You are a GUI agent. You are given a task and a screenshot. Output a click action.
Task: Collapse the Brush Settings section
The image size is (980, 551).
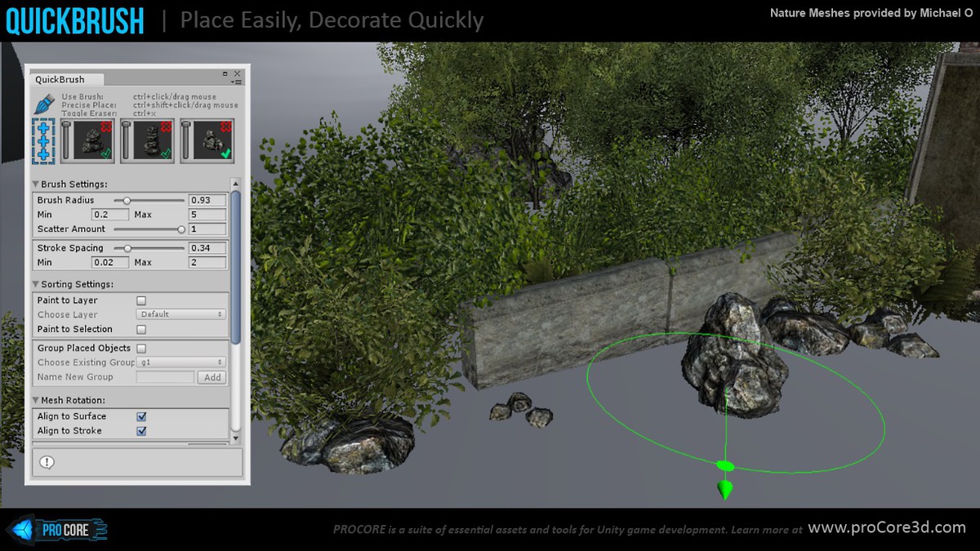click(x=36, y=184)
